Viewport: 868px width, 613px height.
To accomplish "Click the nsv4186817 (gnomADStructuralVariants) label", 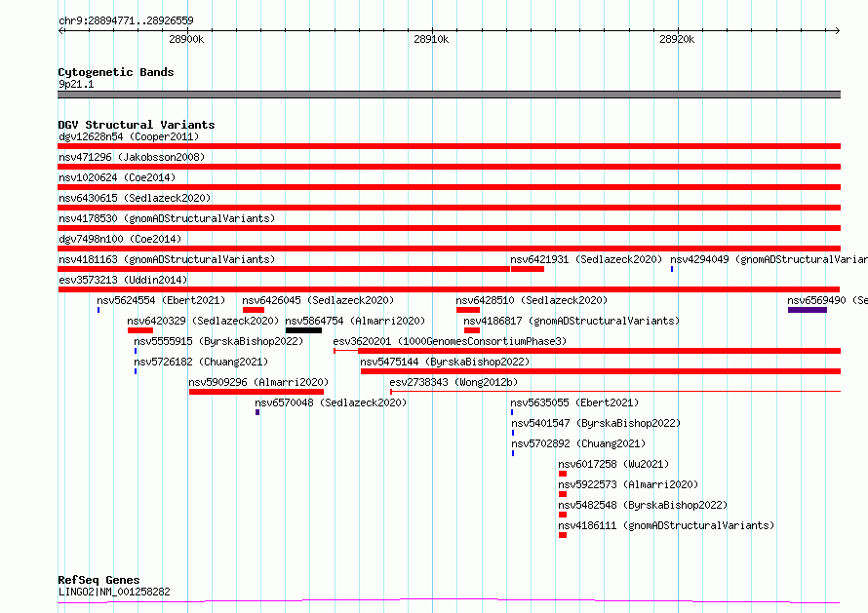I will tap(572, 321).
